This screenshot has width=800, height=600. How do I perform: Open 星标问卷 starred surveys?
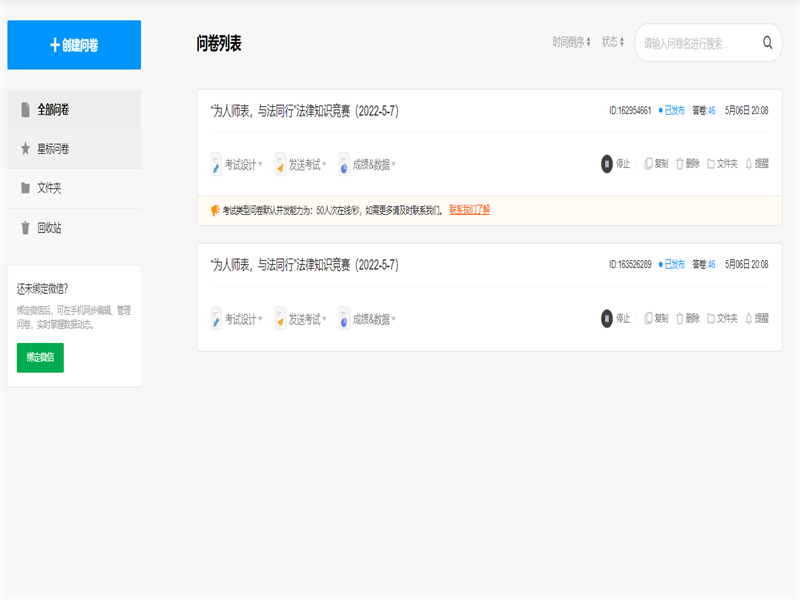pyautogui.click(x=74, y=149)
